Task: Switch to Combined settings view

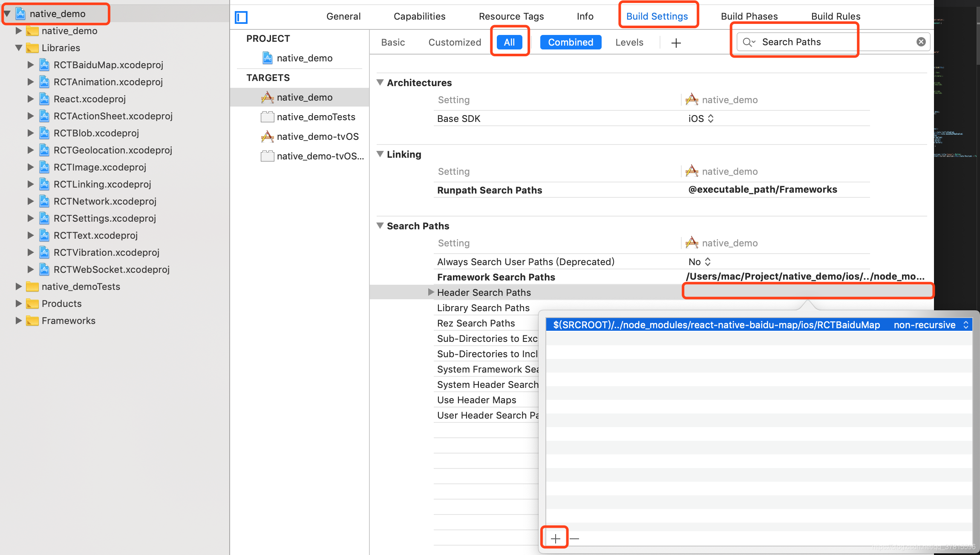Action: coord(571,42)
